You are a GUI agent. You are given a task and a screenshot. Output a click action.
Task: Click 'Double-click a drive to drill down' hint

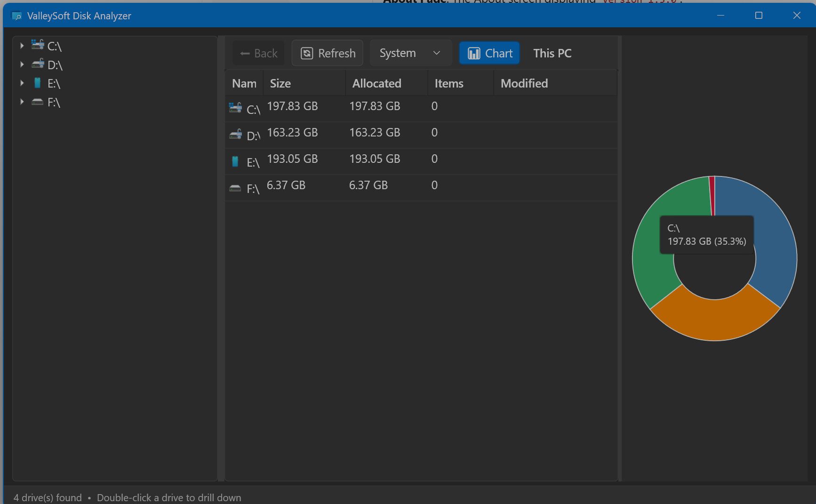[x=169, y=497]
